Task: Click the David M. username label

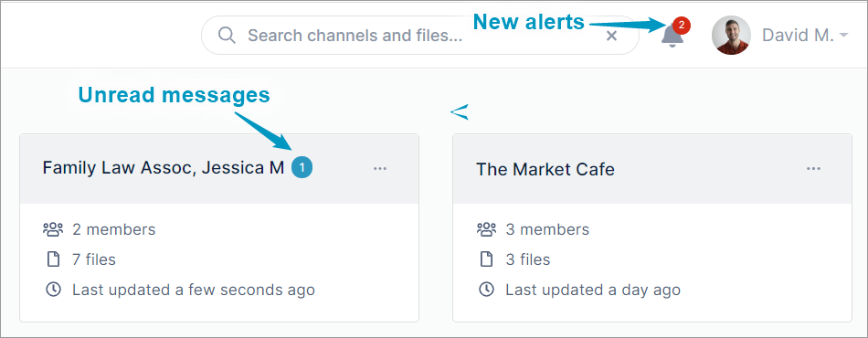Action: pyautogui.click(x=798, y=36)
